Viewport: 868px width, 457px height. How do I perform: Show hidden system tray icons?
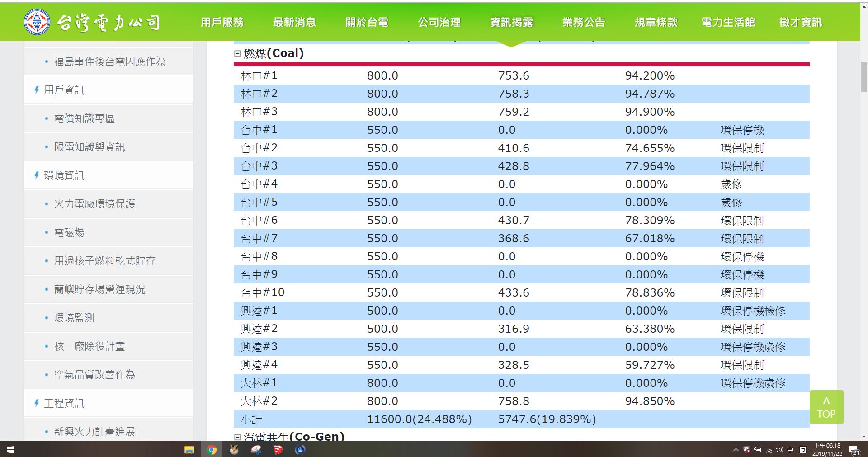[736, 450]
